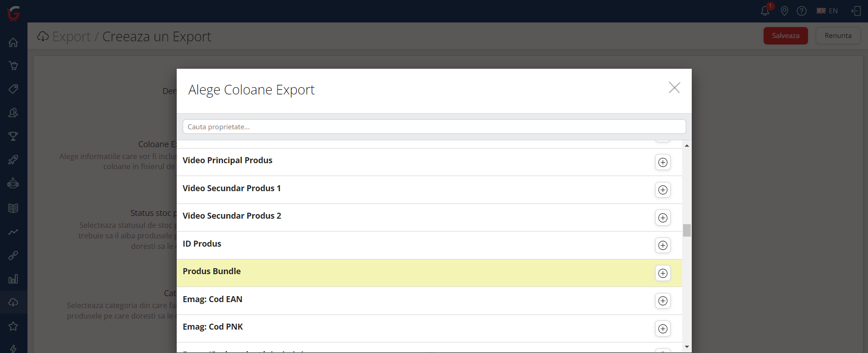This screenshot has width=868, height=353.
Task: Add Video Secundar Produs 1 column
Action: pos(662,190)
